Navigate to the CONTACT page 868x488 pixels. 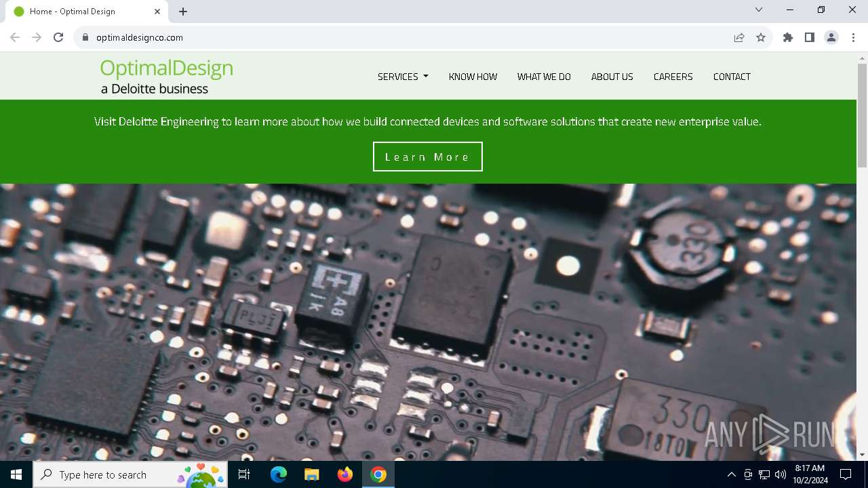732,77
